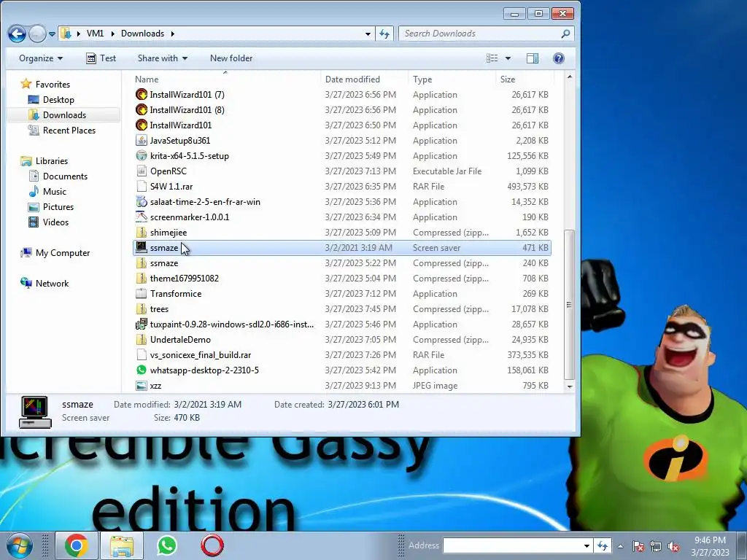747x560 pixels.
Task: Click the Forward navigation arrow button
Action: pyautogui.click(x=38, y=34)
